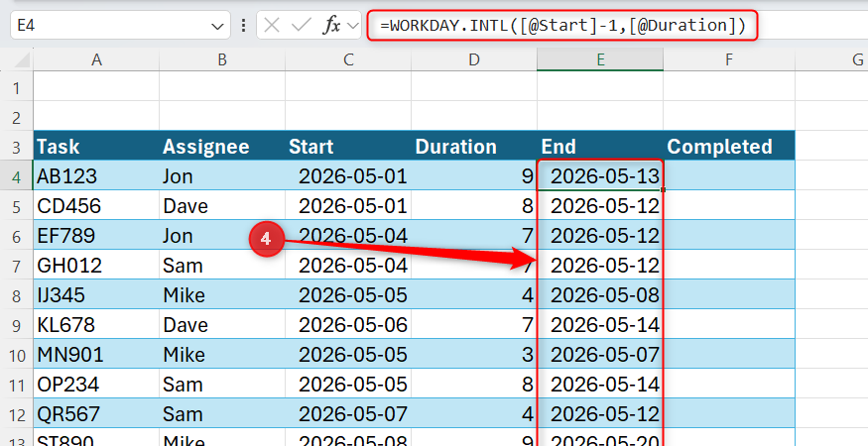Click the formula bar Enter checkmark icon
The image size is (868, 446).
click(x=302, y=26)
